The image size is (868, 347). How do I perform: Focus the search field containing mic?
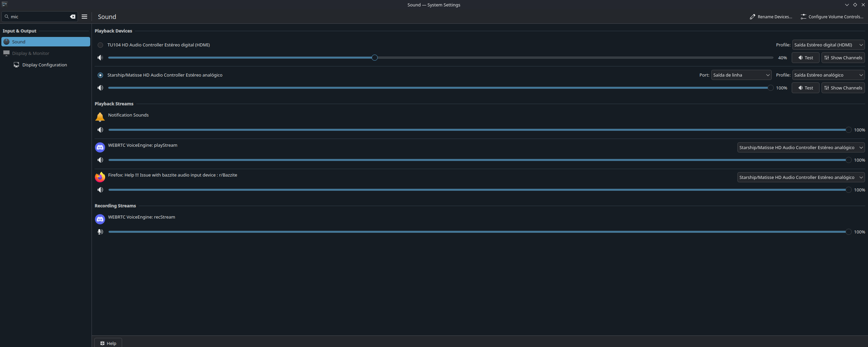[39, 17]
